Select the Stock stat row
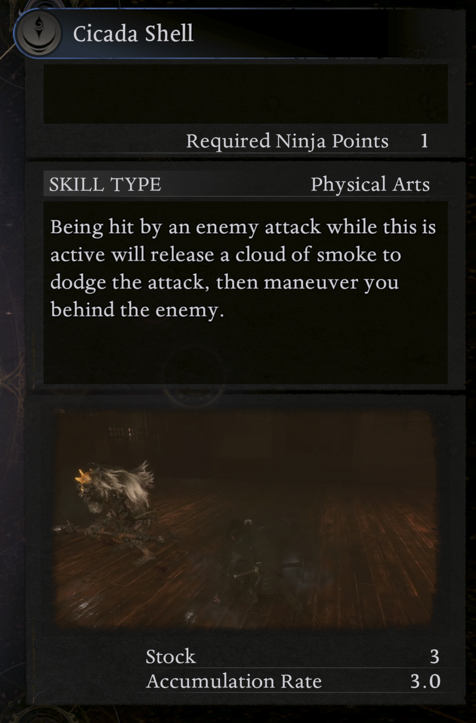 [x=292, y=657]
